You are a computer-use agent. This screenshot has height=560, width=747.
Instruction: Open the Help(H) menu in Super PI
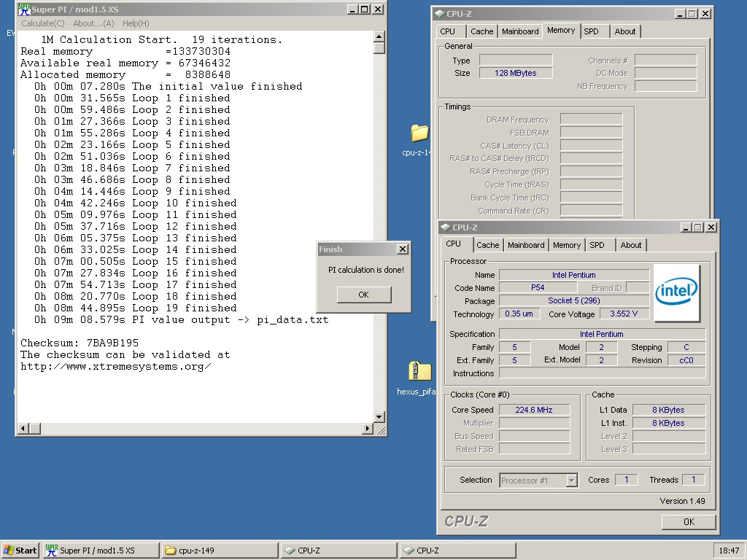tap(136, 23)
